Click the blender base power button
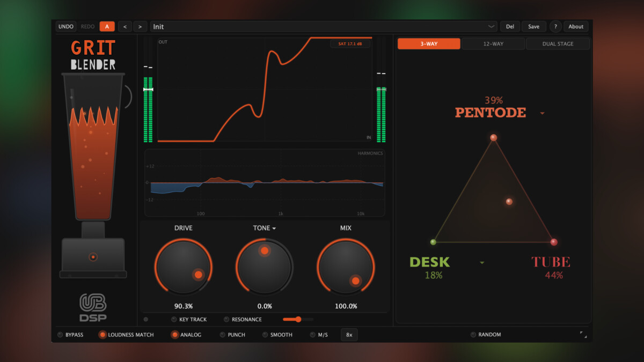Screen dimensions: 644x362 point(93,257)
